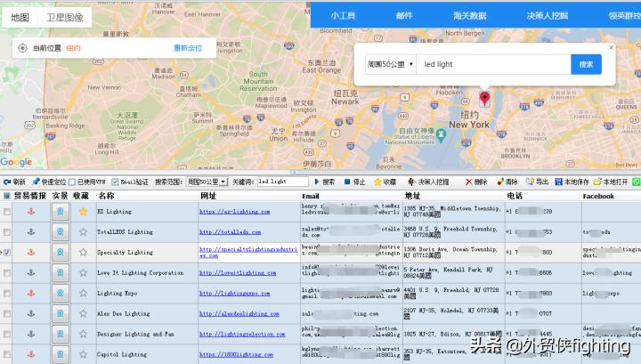Click Specialty Lighting anchor icon
Image resolution: width=641 pixels, height=364 pixels.
click(x=31, y=252)
